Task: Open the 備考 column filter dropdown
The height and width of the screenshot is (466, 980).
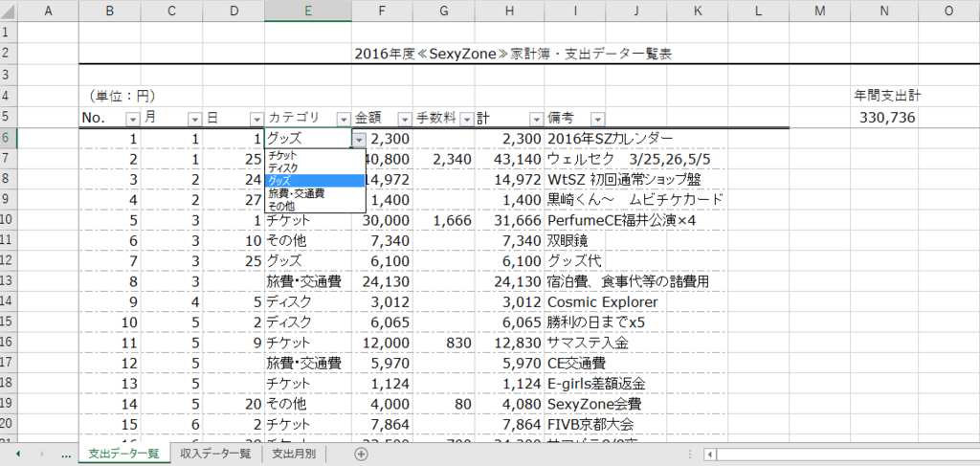Action: [598, 119]
